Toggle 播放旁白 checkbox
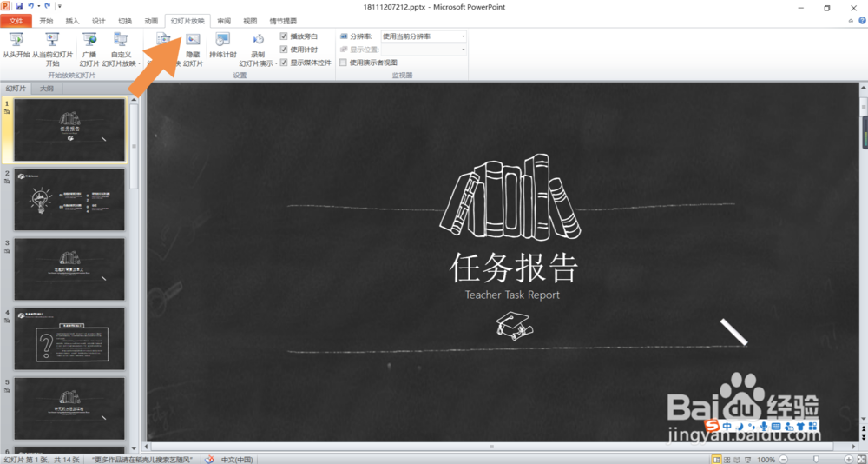Image resolution: width=868 pixels, height=464 pixels. click(284, 36)
